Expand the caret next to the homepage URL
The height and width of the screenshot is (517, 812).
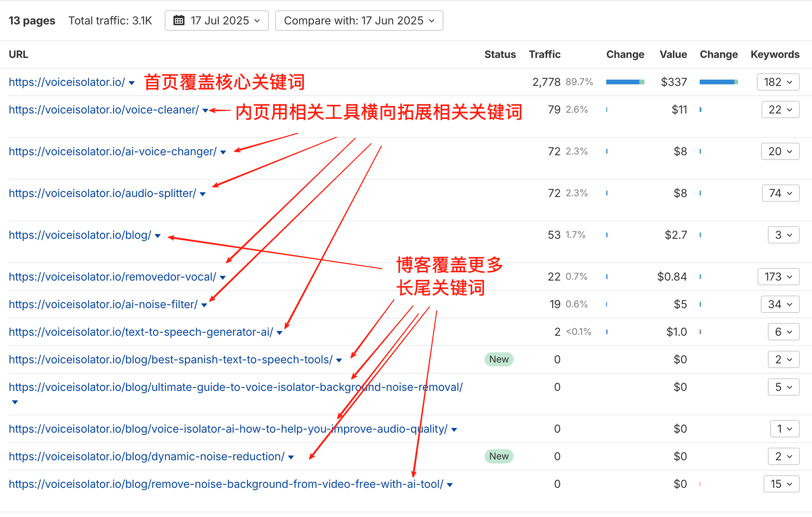(x=132, y=83)
